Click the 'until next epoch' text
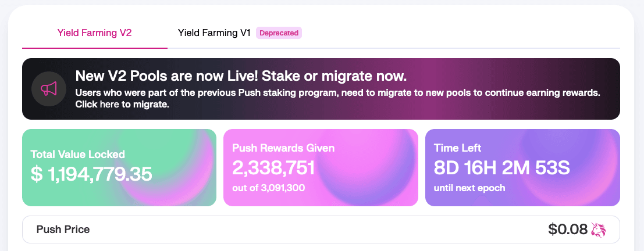The height and width of the screenshot is (251, 644). tap(469, 188)
